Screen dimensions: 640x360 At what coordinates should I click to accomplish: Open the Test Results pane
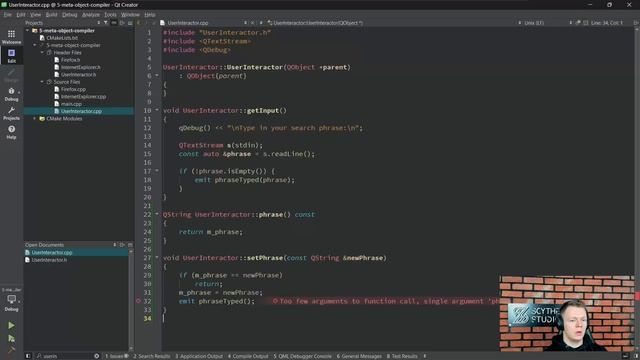(x=402, y=356)
